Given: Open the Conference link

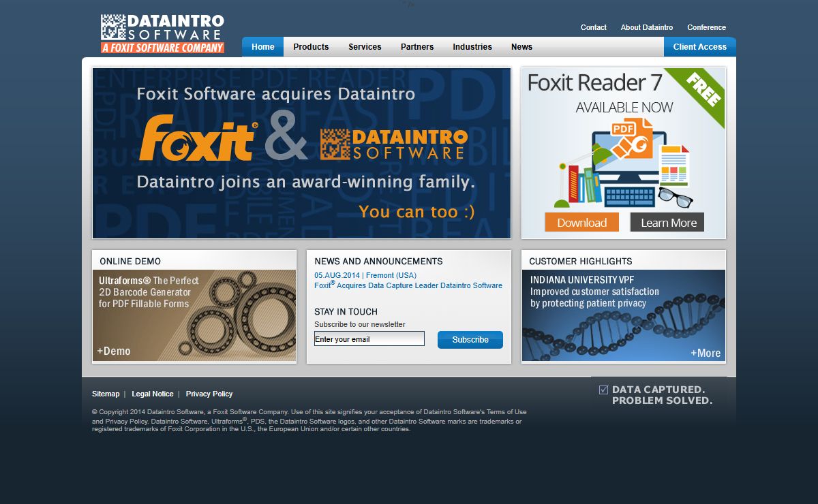Looking at the screenshot, I should [x=706, y=27].
